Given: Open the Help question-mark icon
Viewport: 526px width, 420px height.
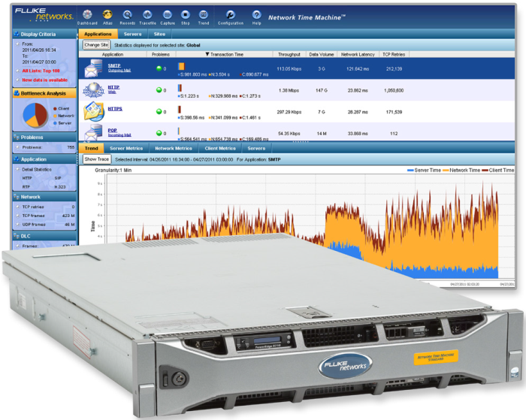Looking at the screenshot, I should (x=257, y=15).
